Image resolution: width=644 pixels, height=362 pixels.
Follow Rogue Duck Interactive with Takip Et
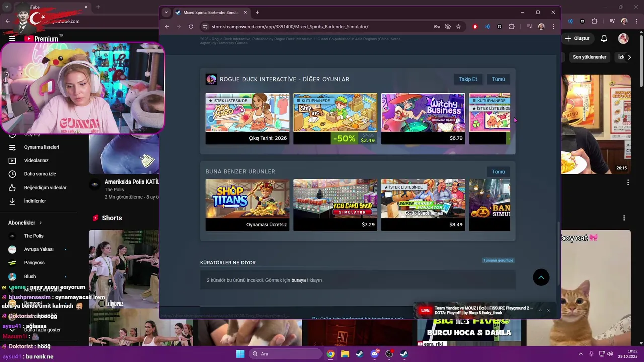click(x=468, y=79)
